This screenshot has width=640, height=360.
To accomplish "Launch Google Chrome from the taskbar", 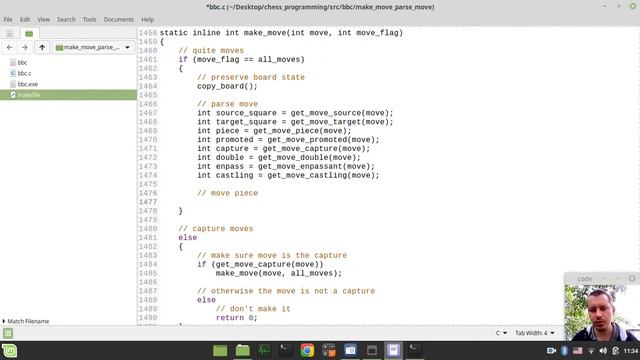I will pyautogui.click(x=307, y=351).
